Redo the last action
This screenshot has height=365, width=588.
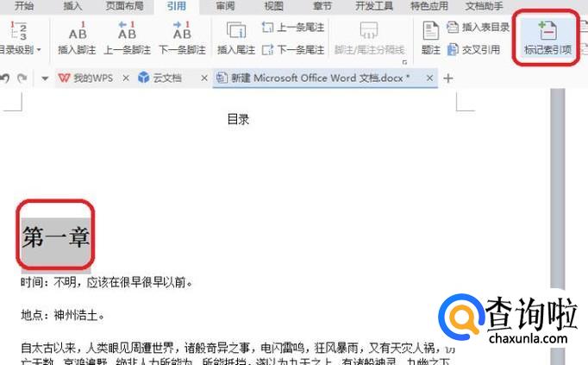point(22,78)
